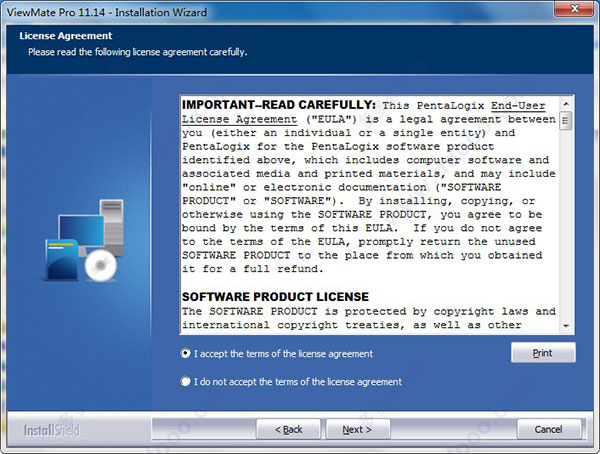The image size is (600, 454).
Task: Click the installer computer and disc graphic
Action: (82, 240)
